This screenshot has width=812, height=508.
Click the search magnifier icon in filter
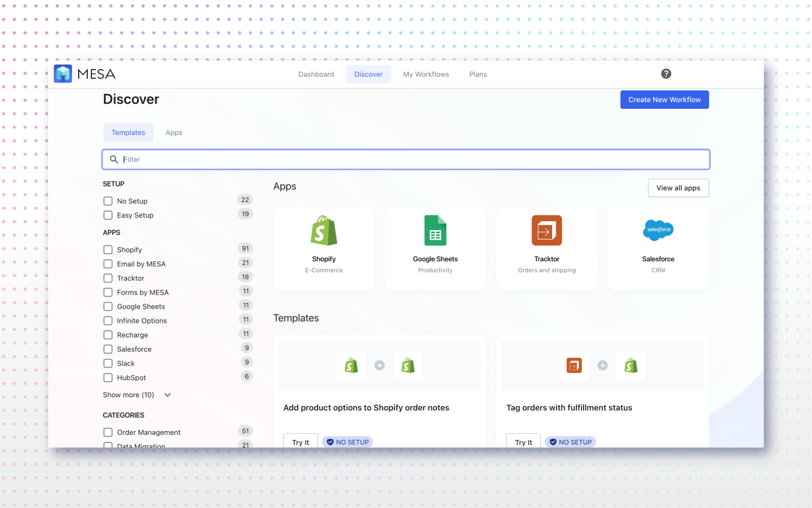tap(114, 160)
